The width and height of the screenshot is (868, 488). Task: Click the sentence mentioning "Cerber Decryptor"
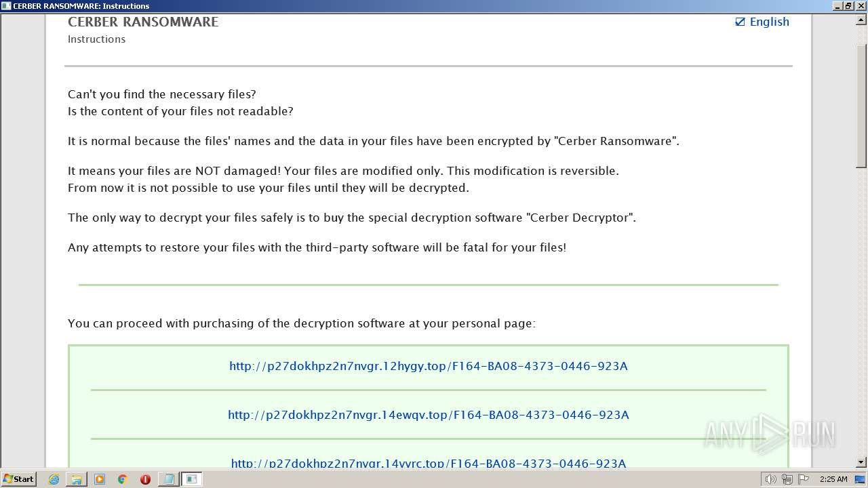click(x=352, y=218)
